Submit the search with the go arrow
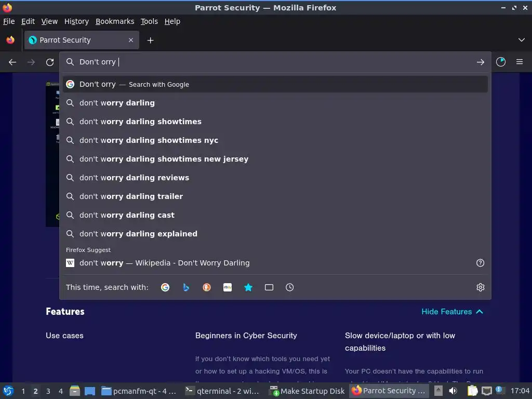Image resolution: width=532 pixels, height=399 pixels. (480, 62)
